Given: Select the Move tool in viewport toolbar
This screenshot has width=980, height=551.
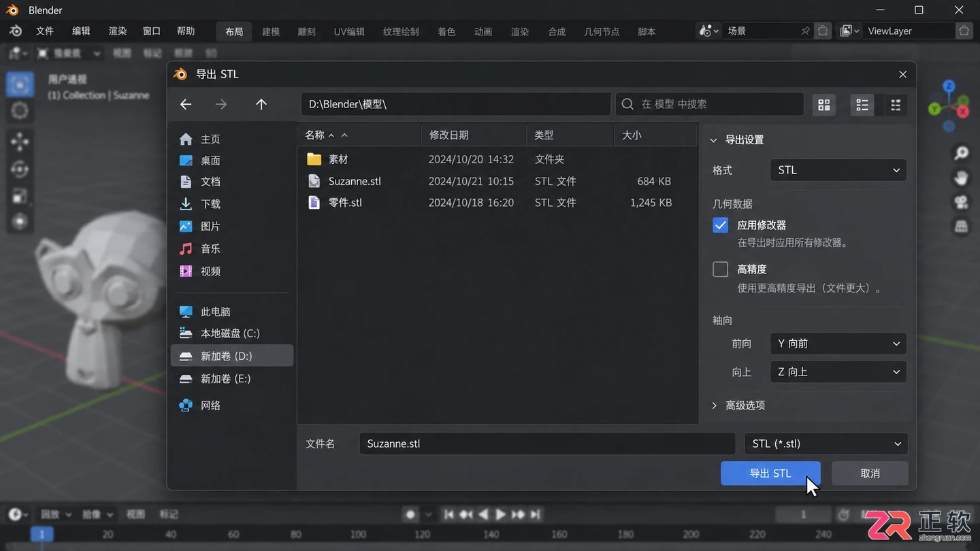Looking at the screenshot, I should coord(20,141).
